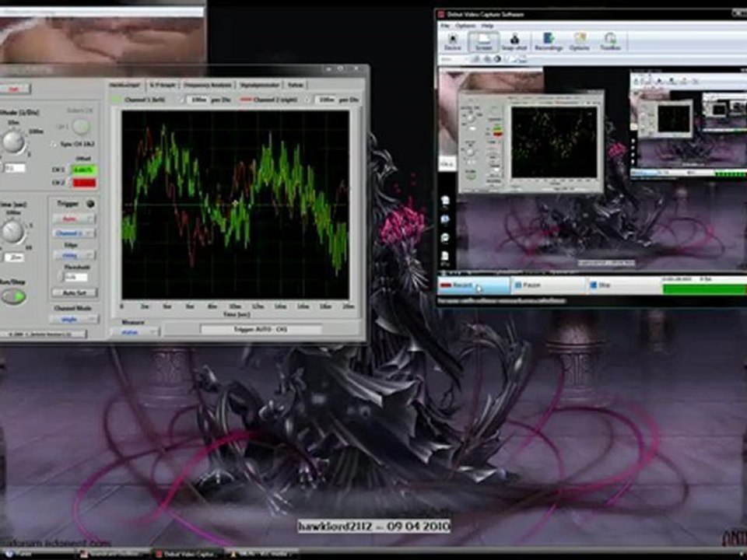
Task: Open the Trigger mode Auto dropdown
Action: click(73, 219)
